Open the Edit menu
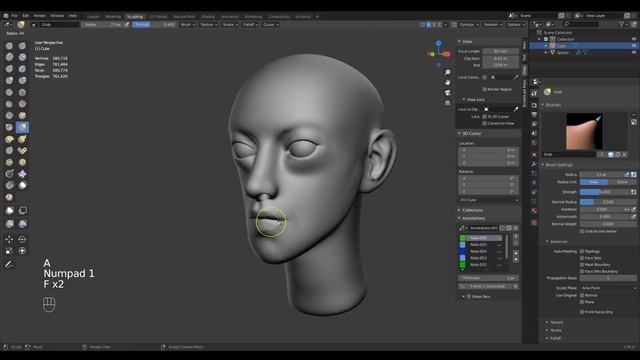The height and width of the screenshot is (360, 640). (x=26, y=16)
